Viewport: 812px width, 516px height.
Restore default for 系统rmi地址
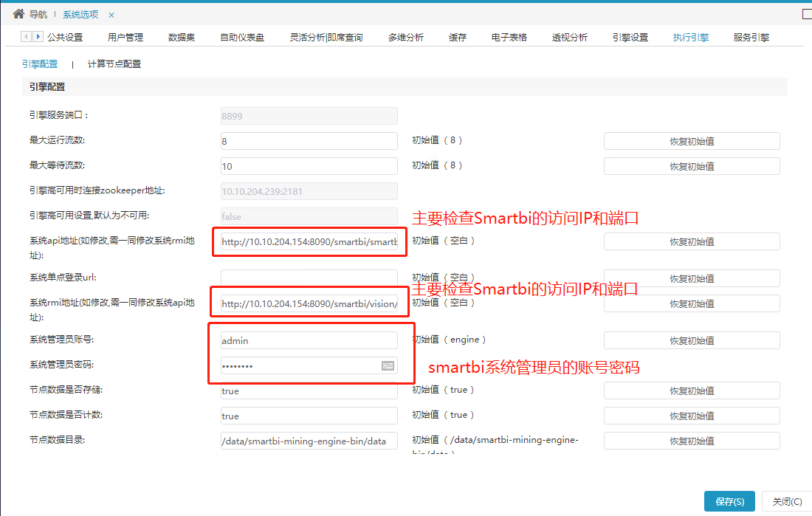692,303
